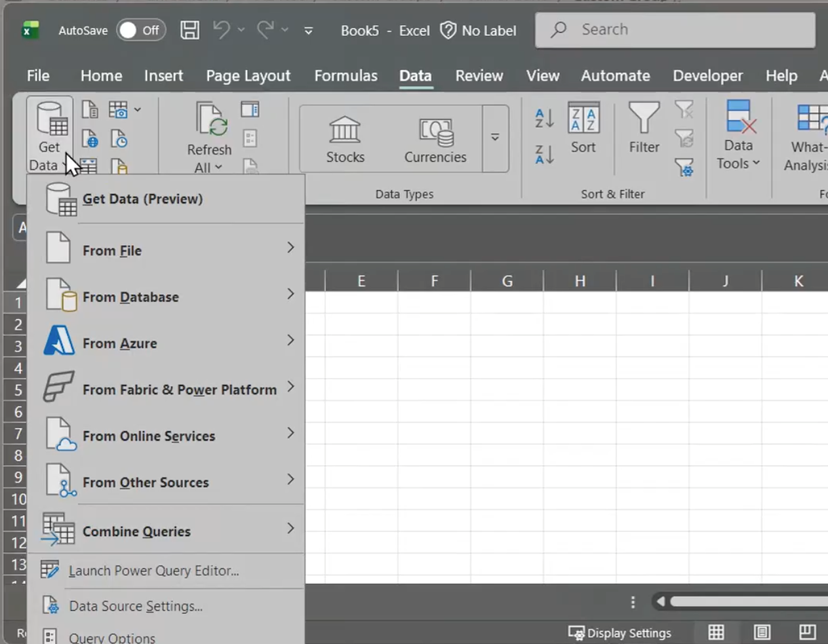Screen dimensions: 828x644
Task: Switch to Normal view in status bar
Action: pos(716,632)
